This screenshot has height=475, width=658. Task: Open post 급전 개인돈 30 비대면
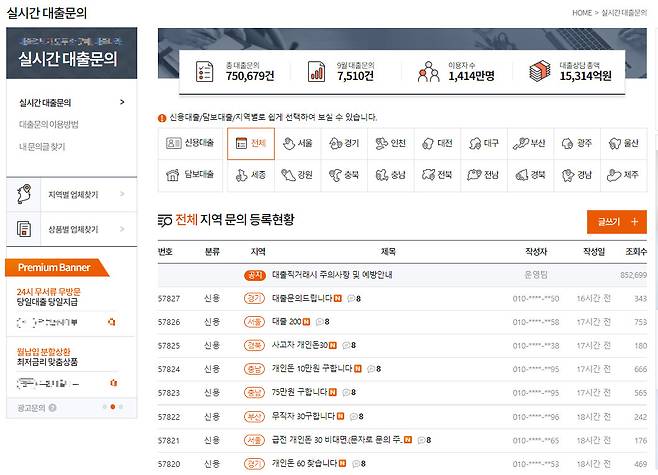(x=337, y=440)
